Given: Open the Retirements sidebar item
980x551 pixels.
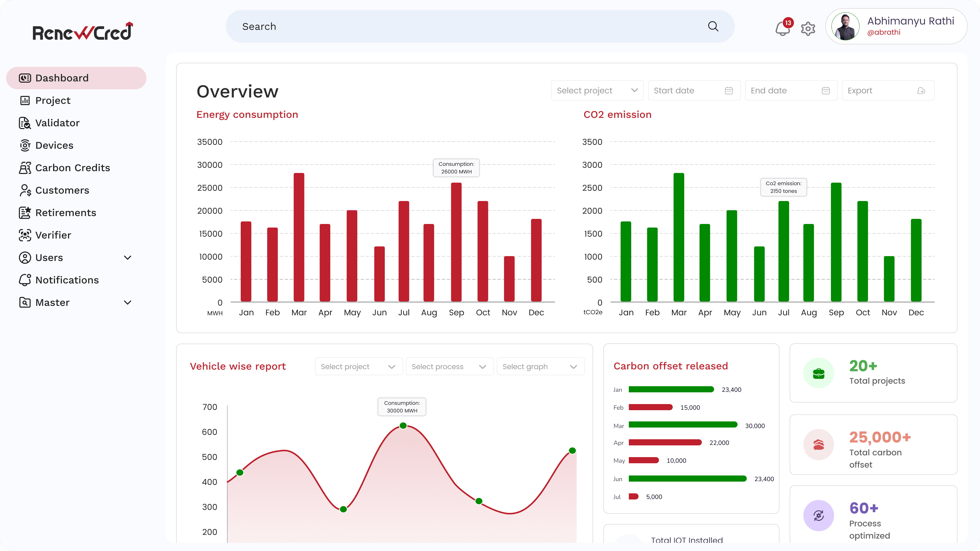Looking at the screenshot, I should pos(65,212).
